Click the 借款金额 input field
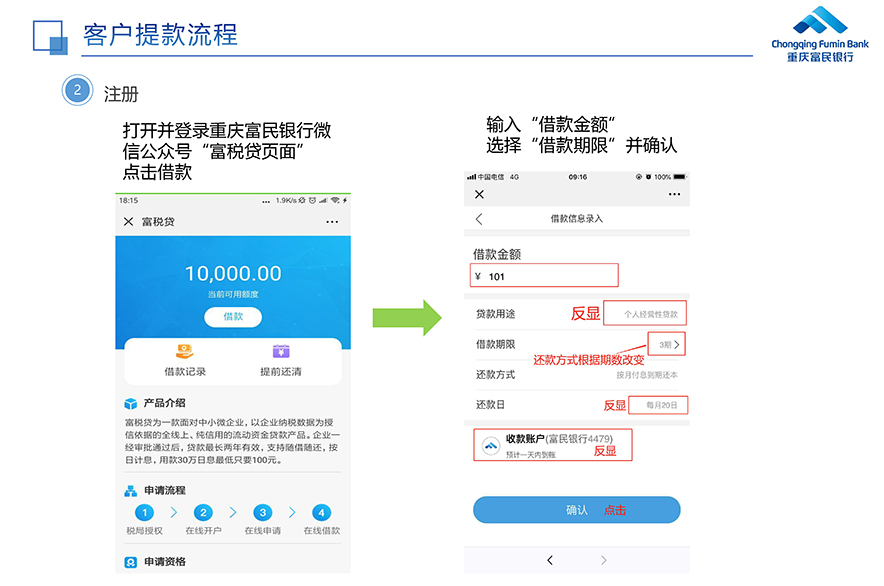884x586 pixels. point(544,275)
